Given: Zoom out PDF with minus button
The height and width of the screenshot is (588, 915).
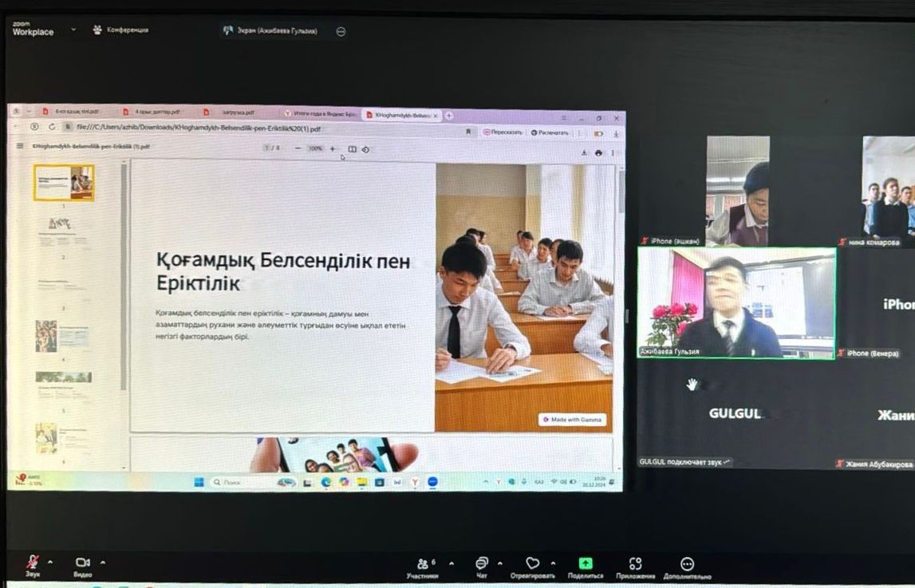Looking at the screenshot, I should click(x=298, y=148).
